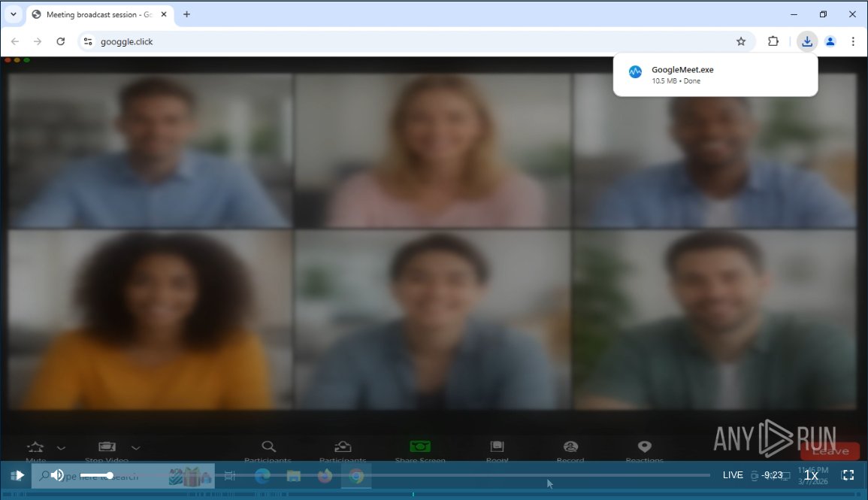Open the Chrome three-dot menu
Image resolution: width=868 pixels, height=500 pixels.
coord(854,41)
